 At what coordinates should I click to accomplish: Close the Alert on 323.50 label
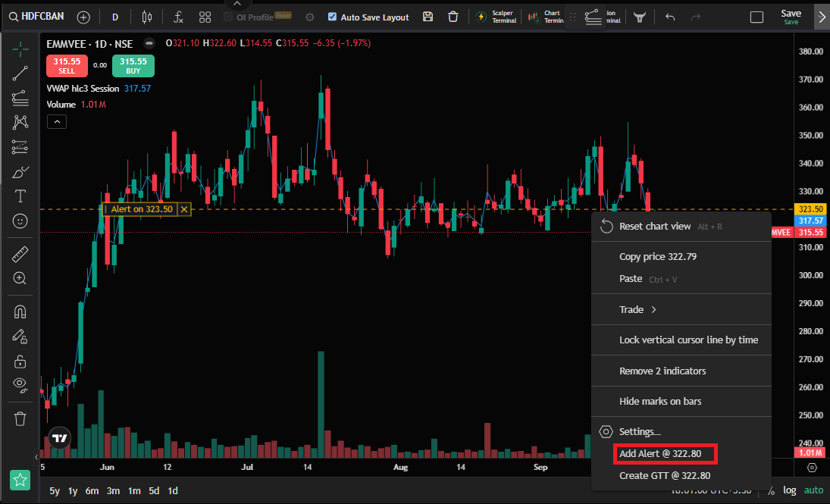click(184, 209)
